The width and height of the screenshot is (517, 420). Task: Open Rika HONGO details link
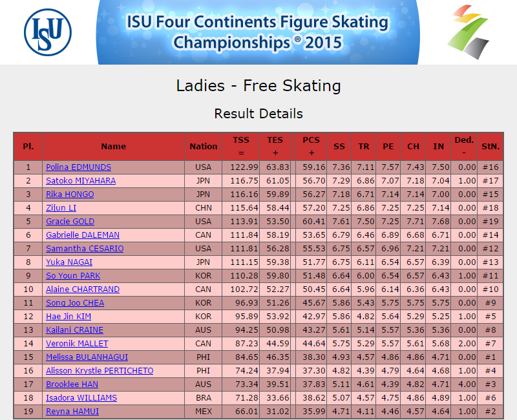click(70, 194)
